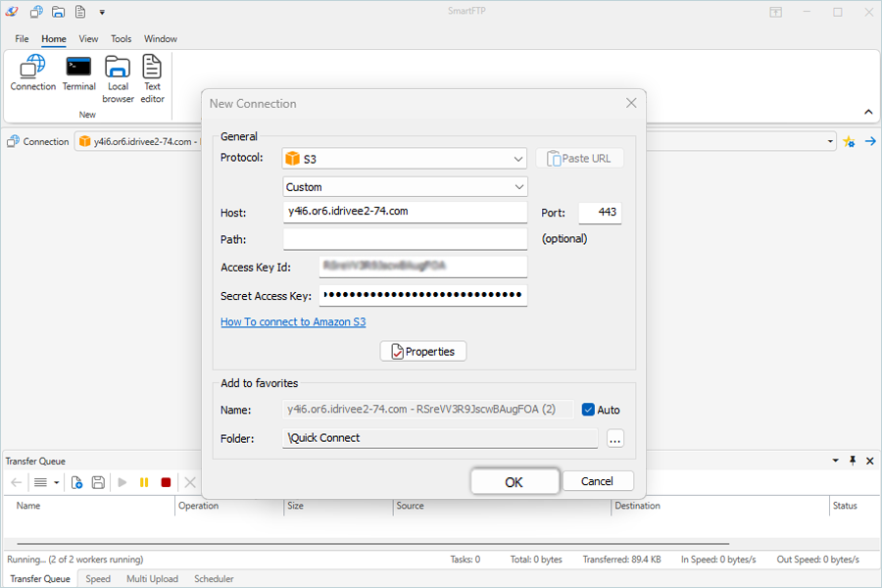This screenshot has height=588, width=882.
Task: Click the Properties button
Action: coord(423,351)
